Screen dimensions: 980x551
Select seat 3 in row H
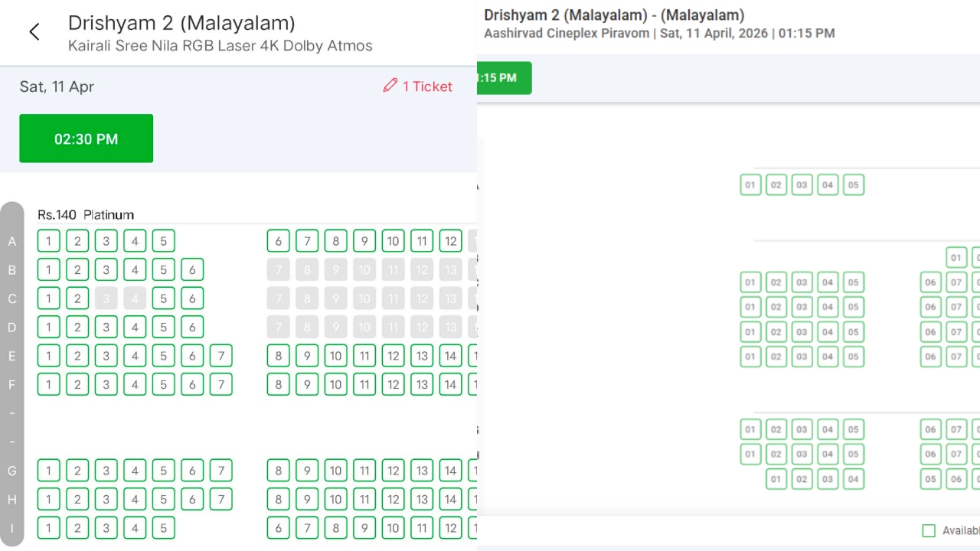coord(106,500)
